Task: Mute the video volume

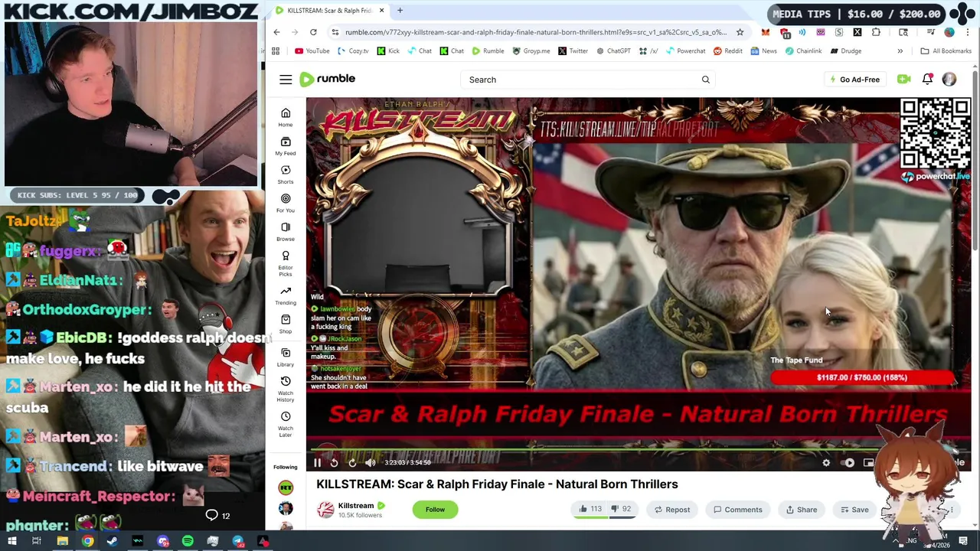Action: pyautogui.click(x=371, y=462)
